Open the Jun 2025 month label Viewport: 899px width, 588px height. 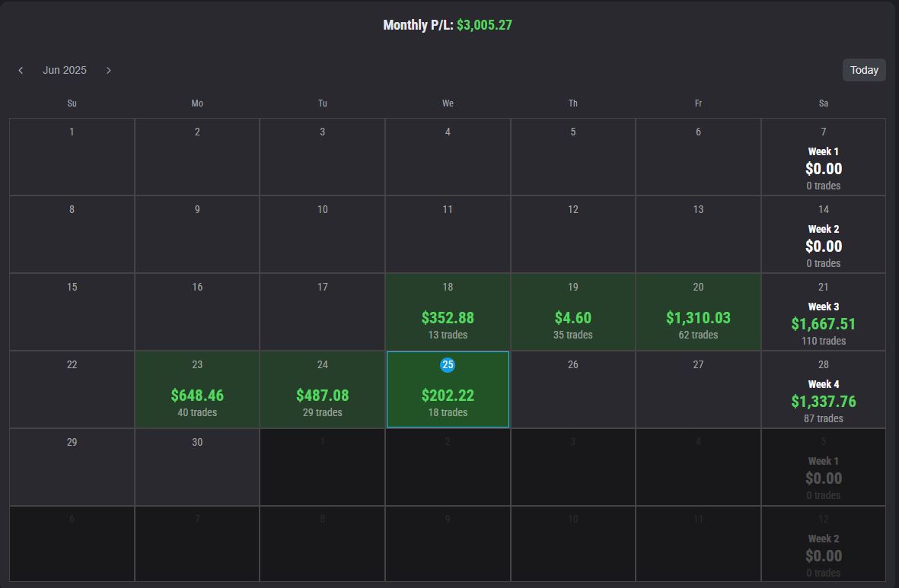pos(65,70)
